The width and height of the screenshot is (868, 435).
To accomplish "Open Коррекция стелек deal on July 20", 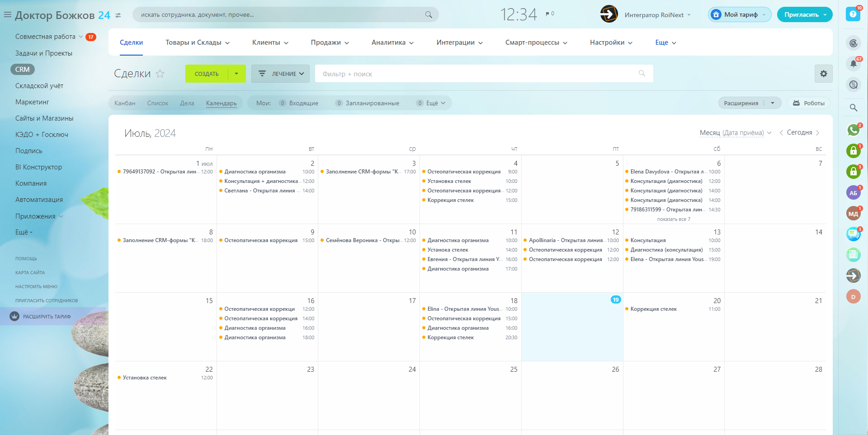I will [x=653, y=309].
